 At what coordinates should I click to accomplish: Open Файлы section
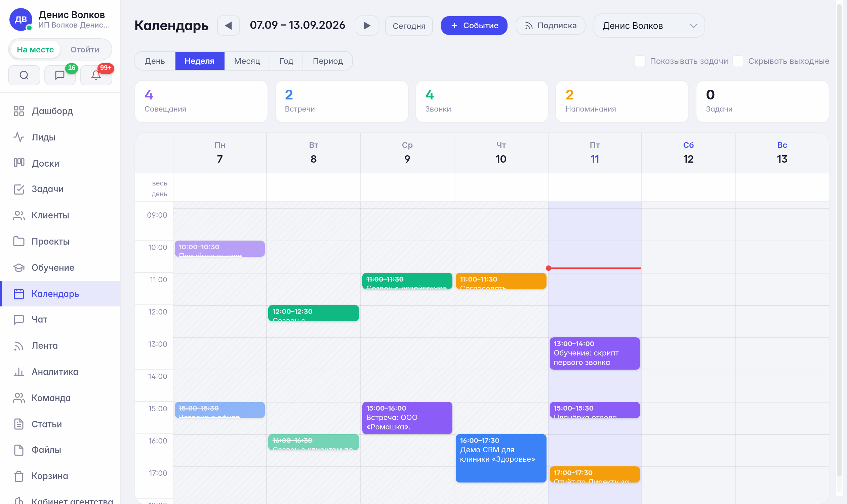click(61, 450)
